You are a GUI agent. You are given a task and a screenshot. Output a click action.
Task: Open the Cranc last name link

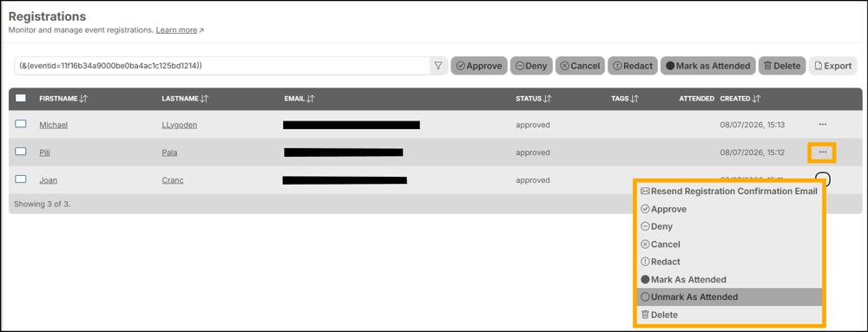[x=173, y=180]
